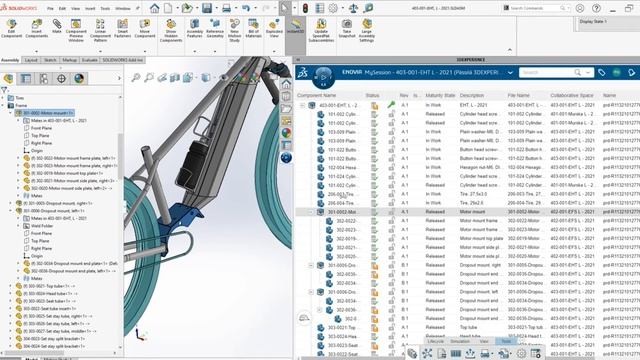Image resolution: width=640 pixels, height=360 pixels.
Task: Click the Undo arrow icon
Action: point(246,8)
